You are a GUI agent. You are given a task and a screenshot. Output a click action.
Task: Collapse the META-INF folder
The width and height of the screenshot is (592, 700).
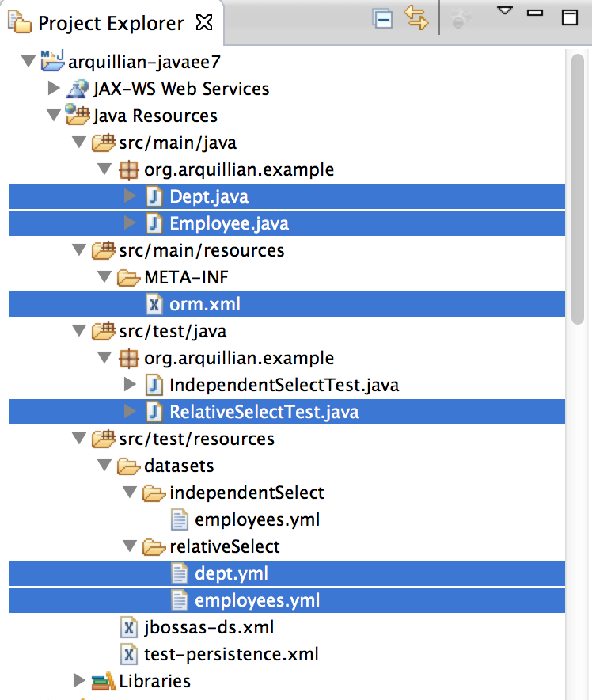pos(104,277)
